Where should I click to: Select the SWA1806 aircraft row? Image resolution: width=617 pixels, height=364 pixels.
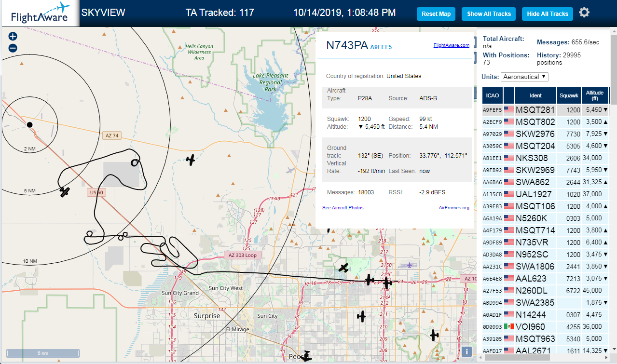[546, 267]
